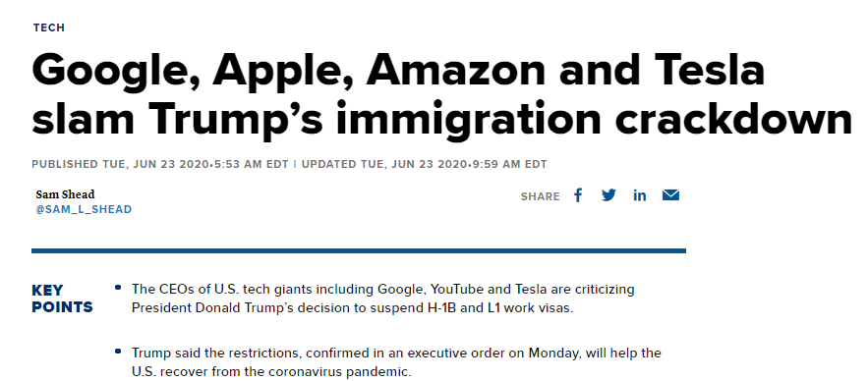Visit the @SAM_L_SHEAD Twitter handle
The image size is (868, 381).
(84, 209)
